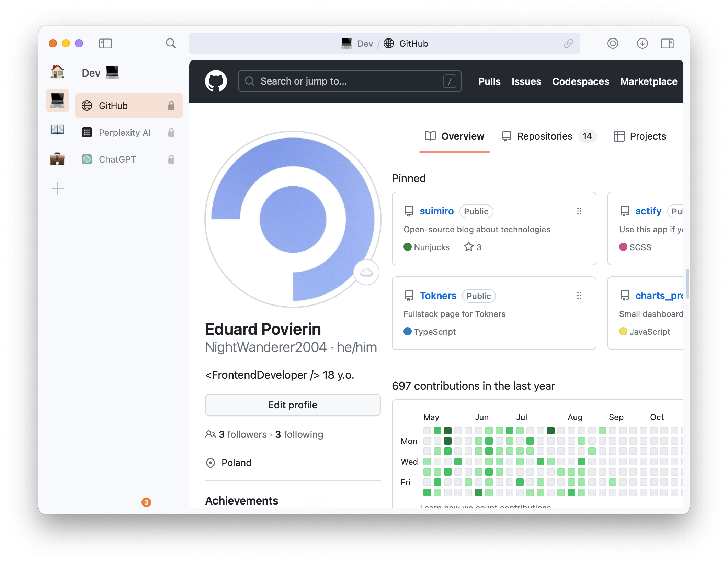Click the 'Fullstack page for Tokners' description

point(454,314)
